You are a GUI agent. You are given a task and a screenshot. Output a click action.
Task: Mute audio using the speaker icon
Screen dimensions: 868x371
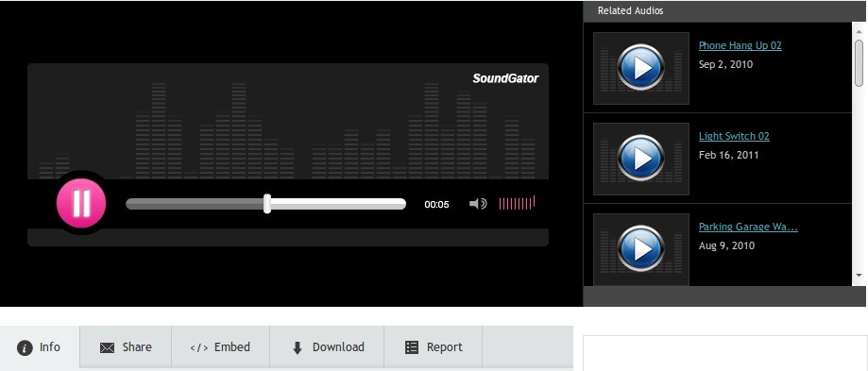click(x=478, y=204)
